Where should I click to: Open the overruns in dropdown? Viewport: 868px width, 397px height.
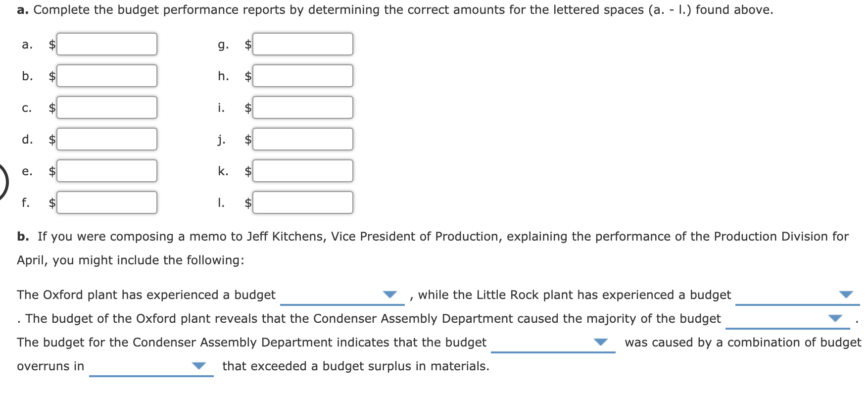tap(198, 365)
